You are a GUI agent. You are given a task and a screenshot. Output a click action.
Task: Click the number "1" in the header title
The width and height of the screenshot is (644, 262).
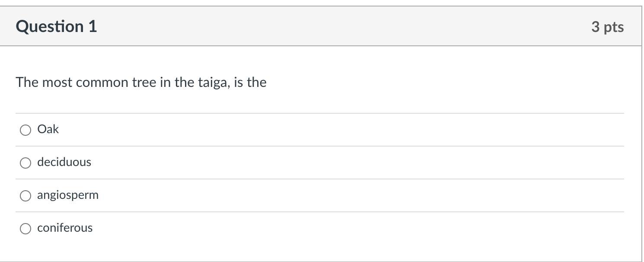tap(92, 26)
